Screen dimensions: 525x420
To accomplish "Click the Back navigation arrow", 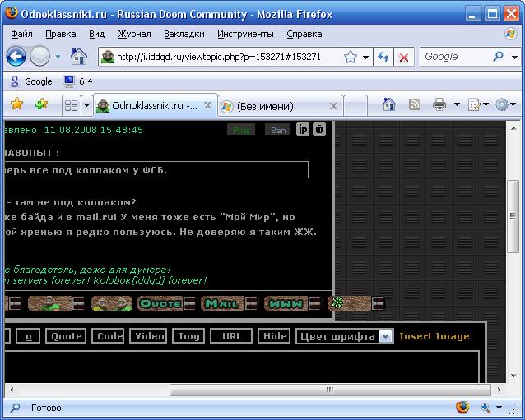I will click(16, 57).
